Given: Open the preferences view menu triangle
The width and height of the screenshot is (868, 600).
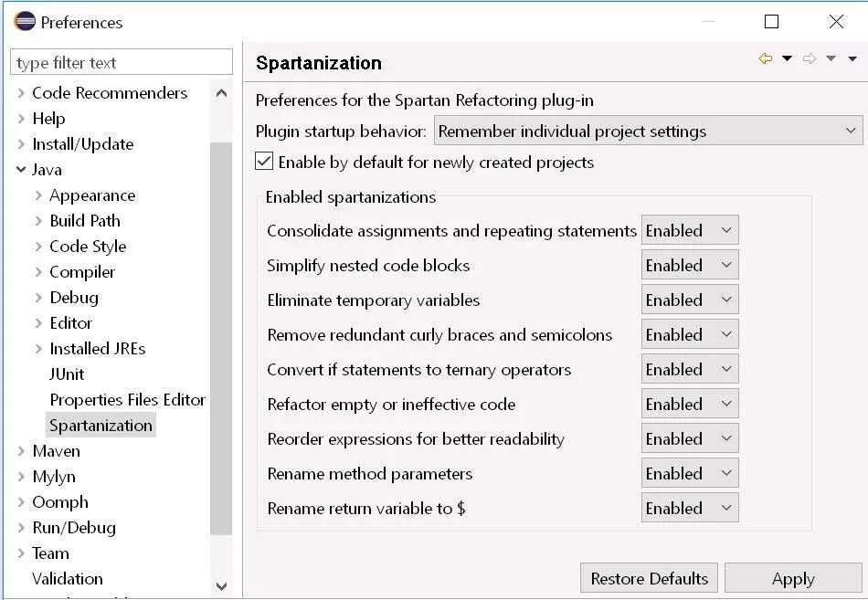Looking at the screenshot, I should (852, 59).
